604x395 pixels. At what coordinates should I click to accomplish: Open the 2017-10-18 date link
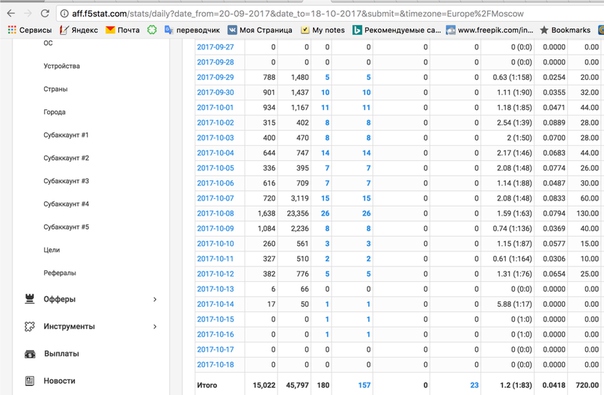tap(215, 365)
